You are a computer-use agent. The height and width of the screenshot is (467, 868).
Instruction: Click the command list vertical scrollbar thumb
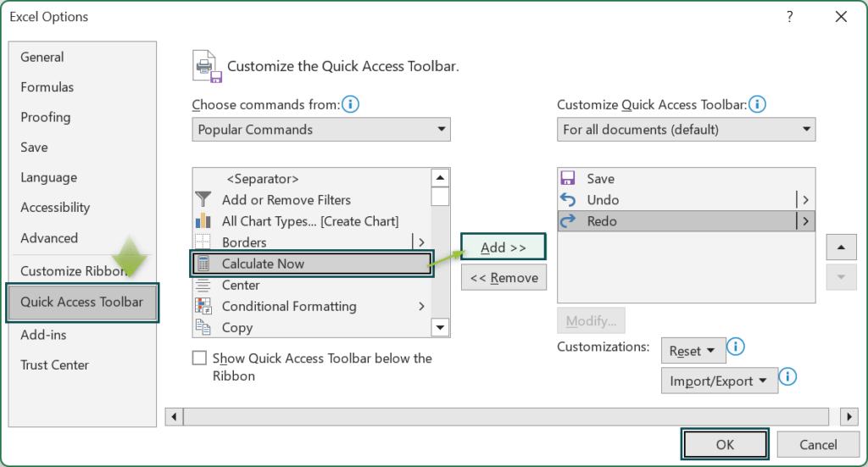click(x=440, y=197)
